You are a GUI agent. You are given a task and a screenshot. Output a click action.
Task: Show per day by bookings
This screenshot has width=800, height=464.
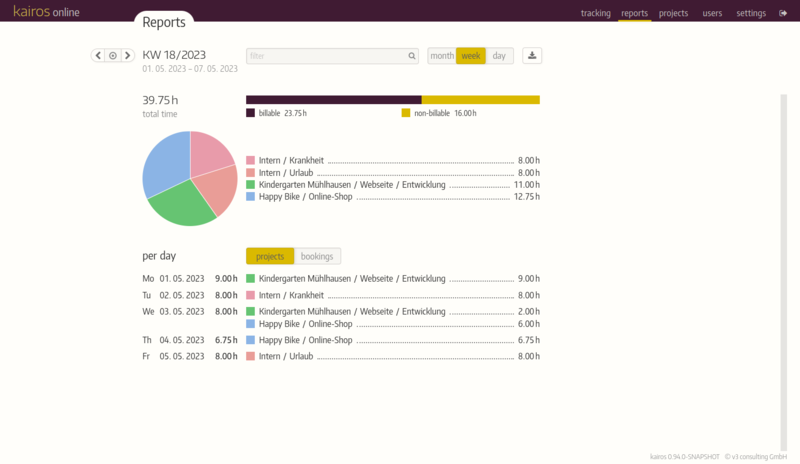[317, 256]
